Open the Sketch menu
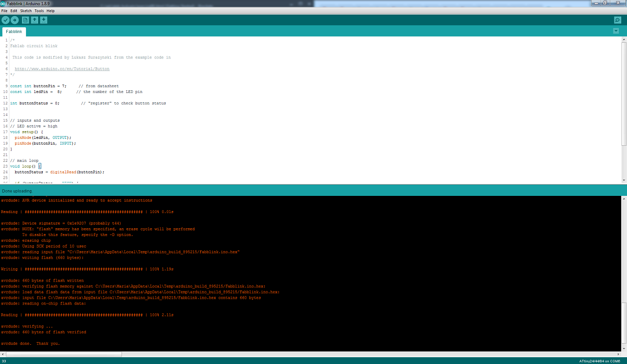 pos(26,10)
